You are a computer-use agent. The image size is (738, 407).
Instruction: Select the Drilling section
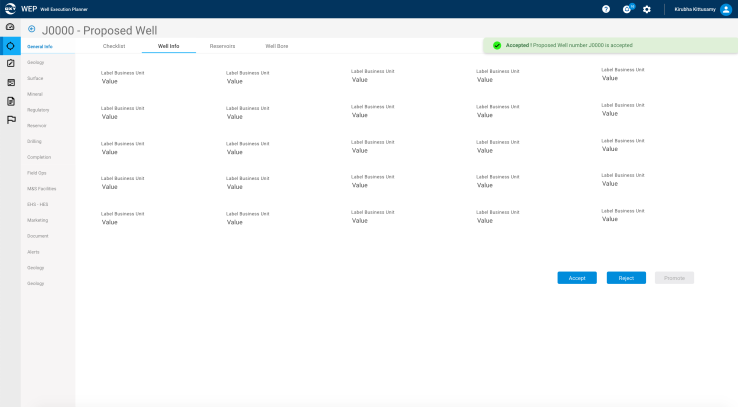[x=34, y=141]
